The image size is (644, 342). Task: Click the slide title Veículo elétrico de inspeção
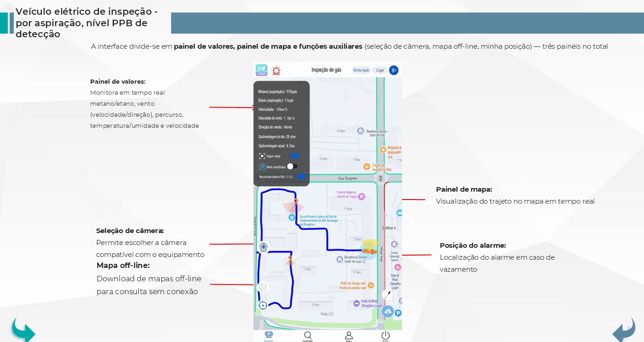pyautogui.click(x=86, y=23)
